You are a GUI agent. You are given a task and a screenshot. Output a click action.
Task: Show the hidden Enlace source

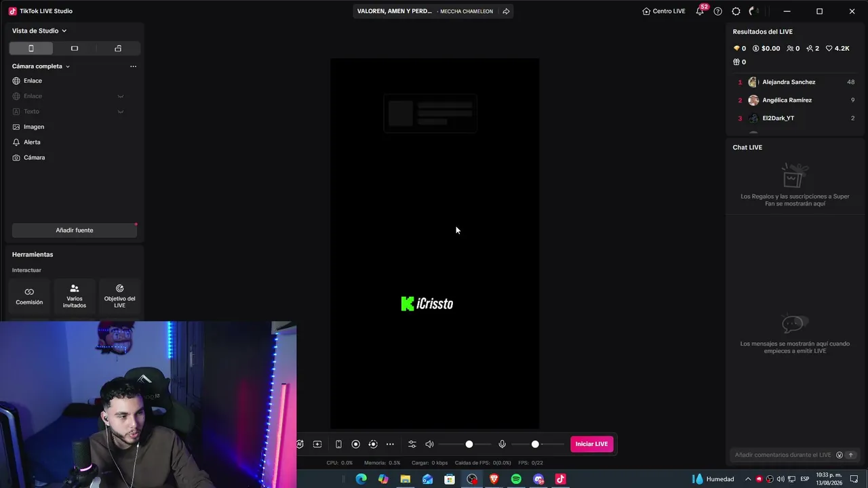click(121, 96)
